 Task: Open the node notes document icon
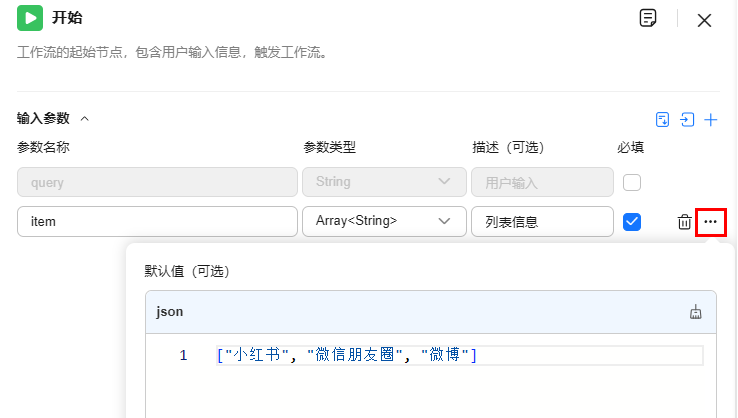(648, 18)
